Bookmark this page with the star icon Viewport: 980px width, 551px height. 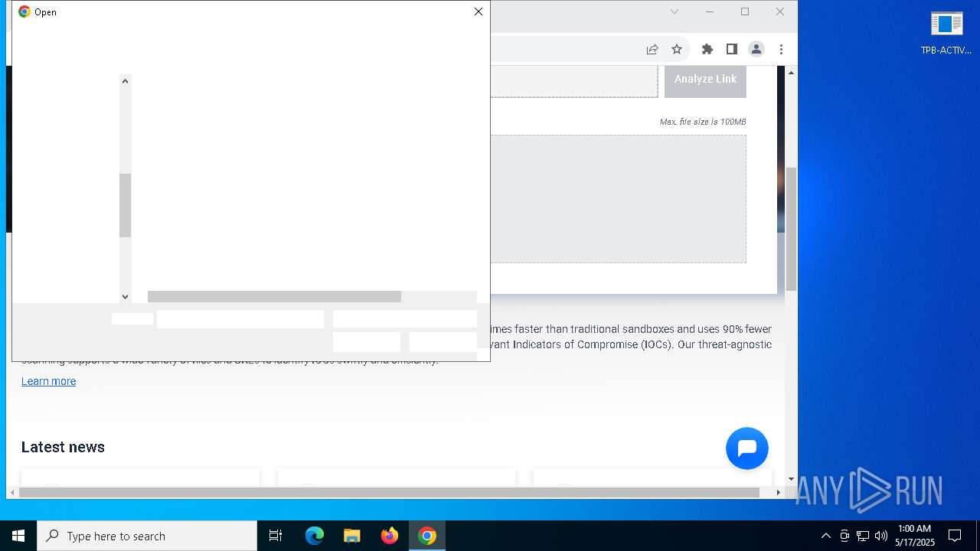[677, 49]
